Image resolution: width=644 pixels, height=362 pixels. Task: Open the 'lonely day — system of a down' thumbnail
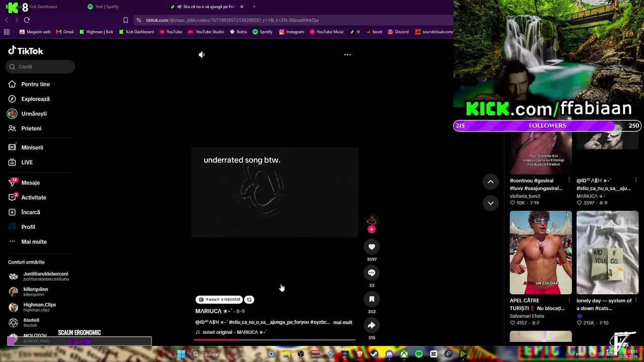coord(607,252)
